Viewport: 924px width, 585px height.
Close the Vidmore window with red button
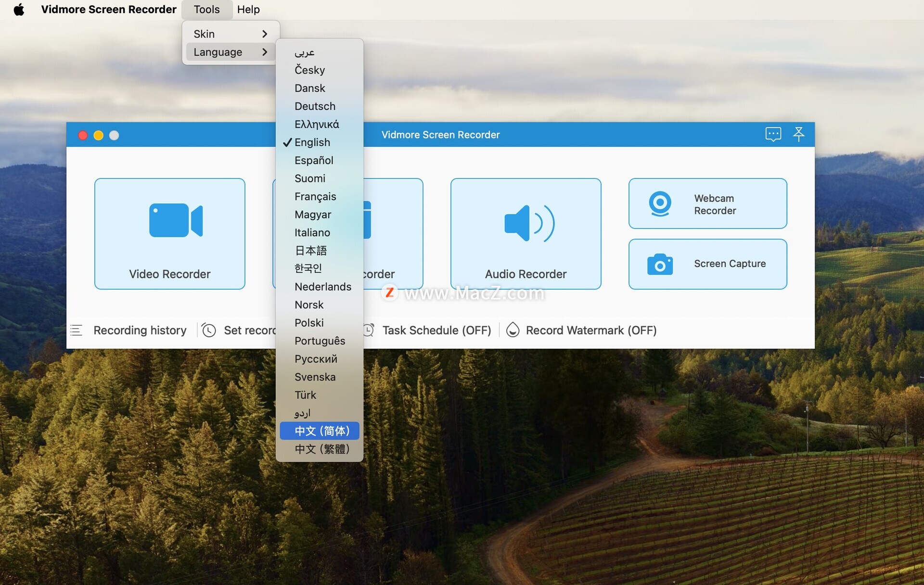tap(83, 135)
